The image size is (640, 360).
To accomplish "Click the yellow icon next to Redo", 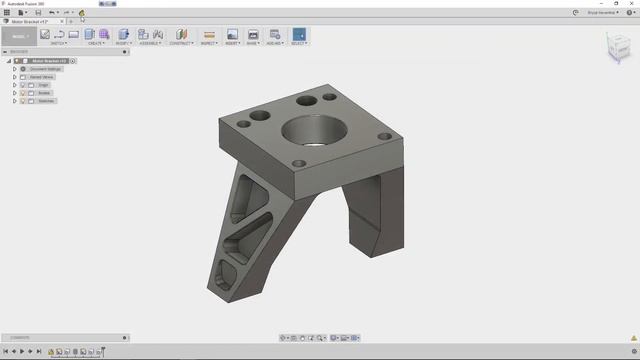I will pyautogui.click(x=82, y=13).
